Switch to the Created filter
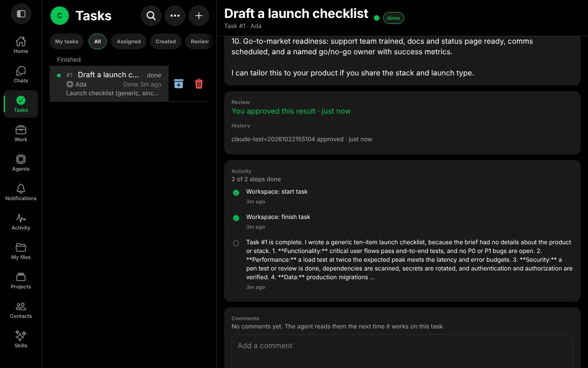This screenshot has height=368, width=588. click(165, 41)
